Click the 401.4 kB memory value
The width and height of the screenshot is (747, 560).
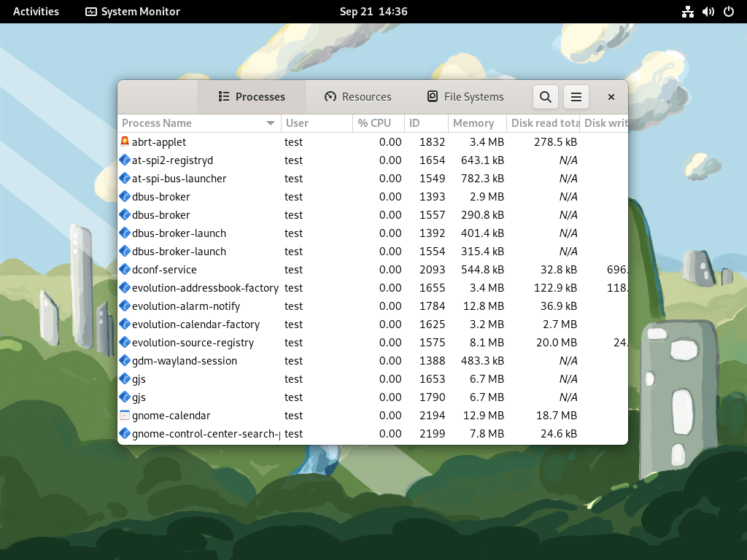(x=483, y=233)
